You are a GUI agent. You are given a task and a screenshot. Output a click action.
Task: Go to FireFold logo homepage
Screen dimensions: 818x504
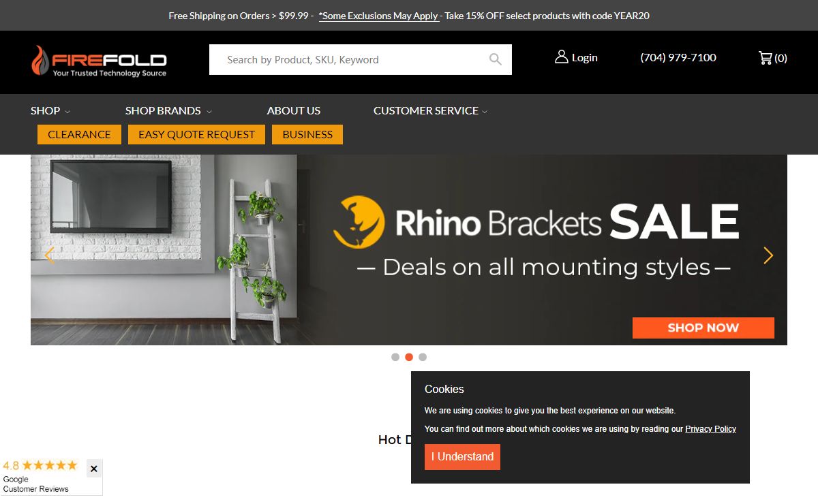point(99,61)
